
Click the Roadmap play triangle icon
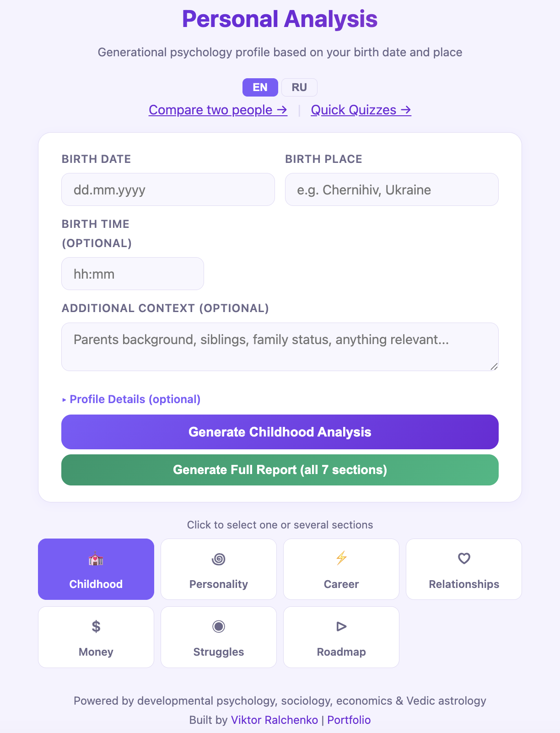(x=341, y=626)
